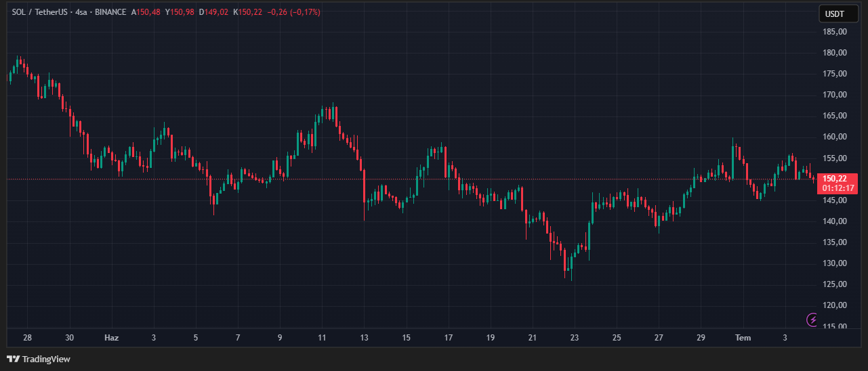Image resolution: width=868 pixels, height=371 pixels.
Task: Click the 28 date label on time axis
Action: tap(27, 337)
